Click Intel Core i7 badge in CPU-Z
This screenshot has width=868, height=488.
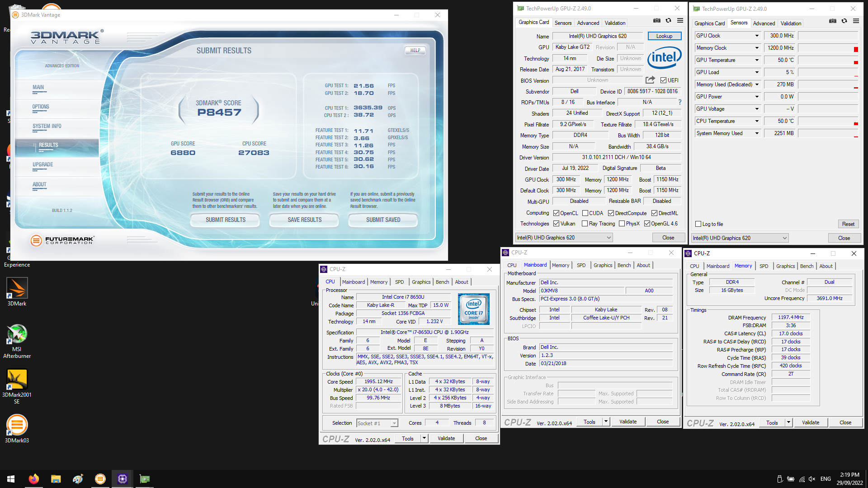tap(473, 309)
